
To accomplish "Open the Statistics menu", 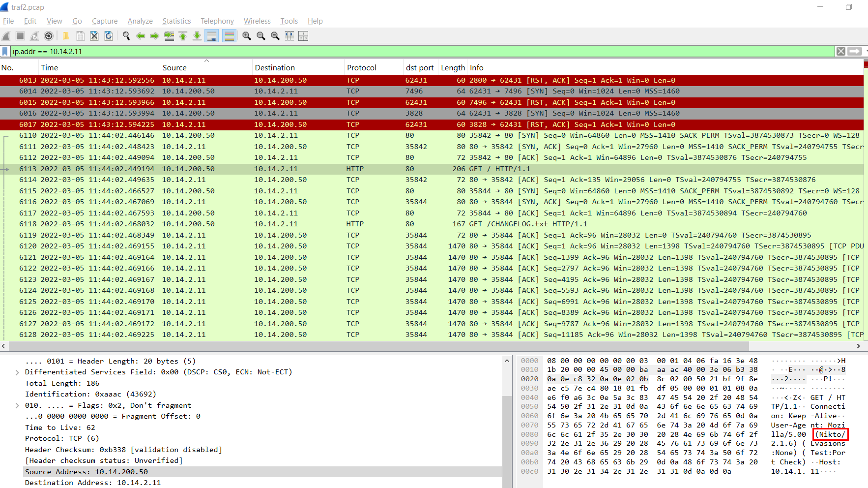I will [x=176, y=21].
